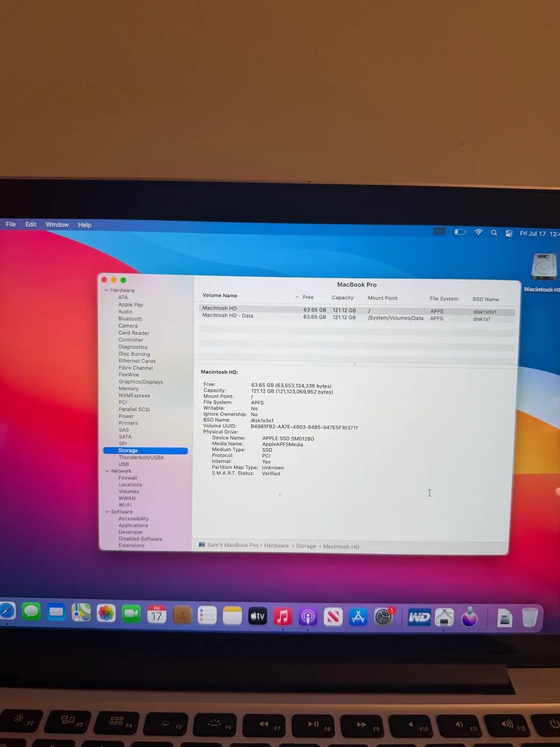The width and height of the screenshot is (560, 747).
Task: Select Card Reader in the sidebar
Action: pyautogui.click(x=134, y=333)
